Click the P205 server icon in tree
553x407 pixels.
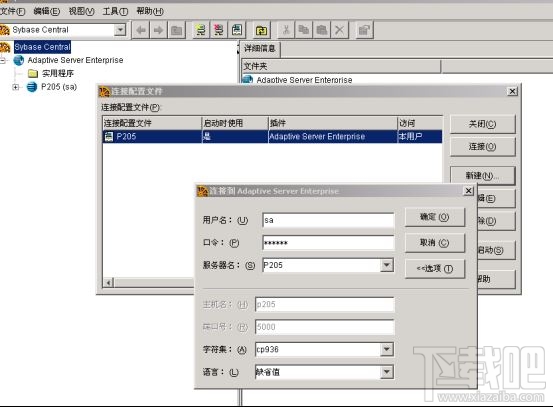32,87
